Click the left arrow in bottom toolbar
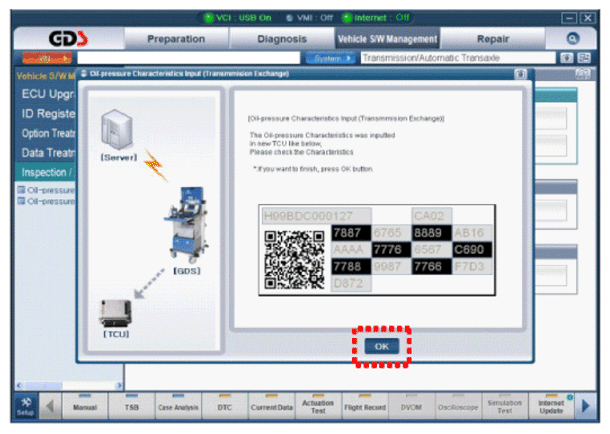The width and height of the screenshot is (610, 434). pos(50,406)
